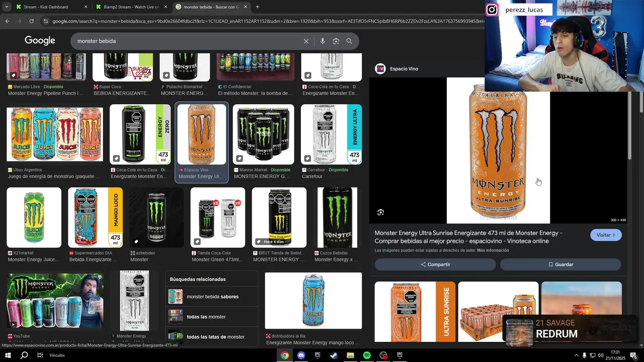Image resolution: width=644 pixels, height=362 pixels.
Task: Open Chrome from the taskbar
Action: click(x=285, y=355)
